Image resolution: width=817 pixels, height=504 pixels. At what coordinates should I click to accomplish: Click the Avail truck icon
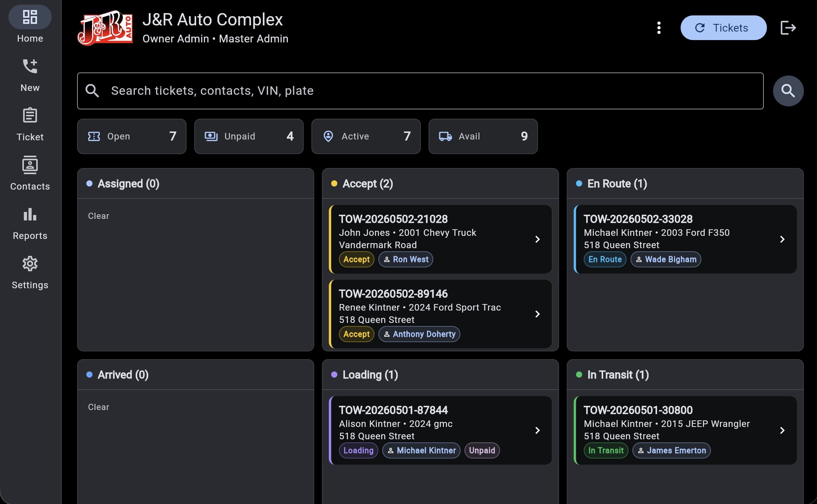(x=445, y=136)
